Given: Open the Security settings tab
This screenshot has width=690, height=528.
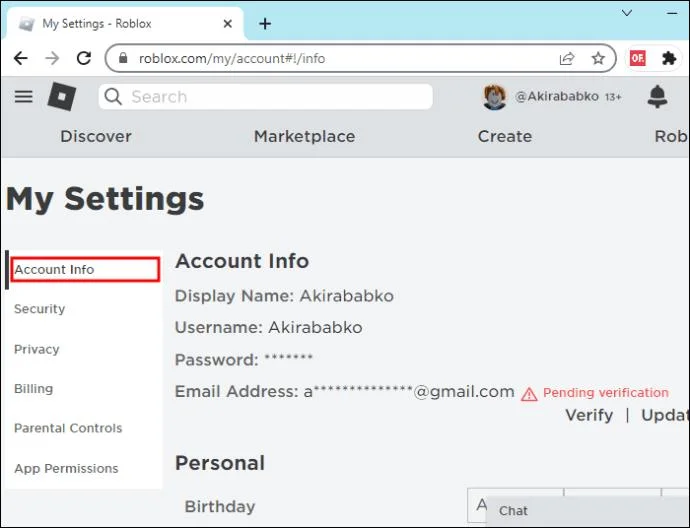Looking at the screenshot, I should click(40, 309).
